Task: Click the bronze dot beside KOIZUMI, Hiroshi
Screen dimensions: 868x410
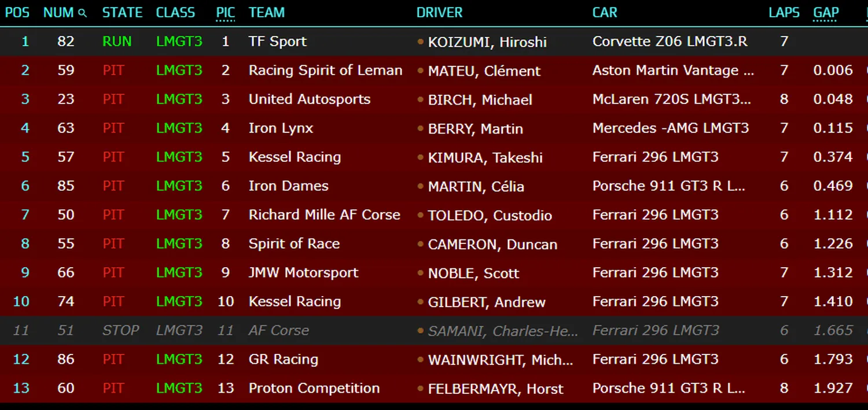Action: (421, 42)
